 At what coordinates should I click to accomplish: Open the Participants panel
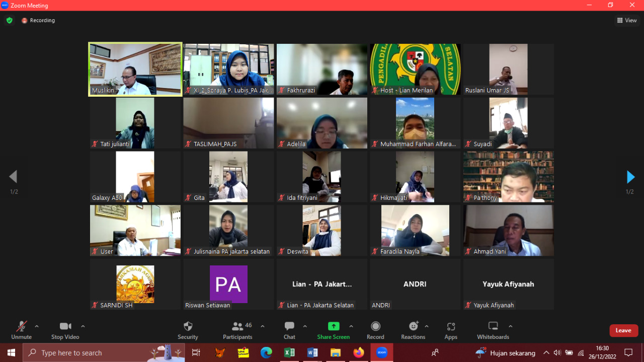point(238,330)
